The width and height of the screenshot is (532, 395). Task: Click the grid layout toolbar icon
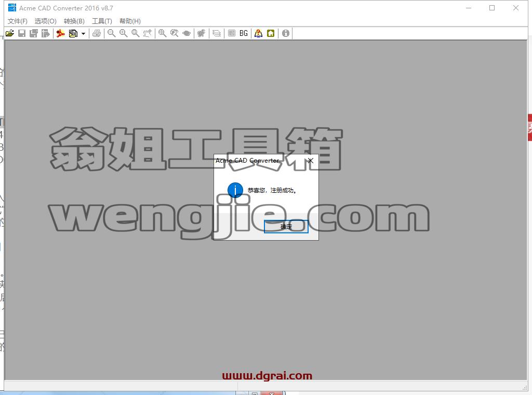pos(232,33)
